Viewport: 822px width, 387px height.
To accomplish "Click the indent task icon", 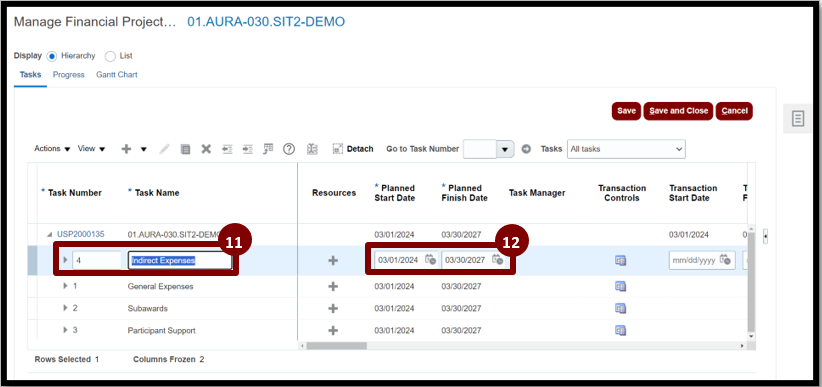I will point(247,149).
